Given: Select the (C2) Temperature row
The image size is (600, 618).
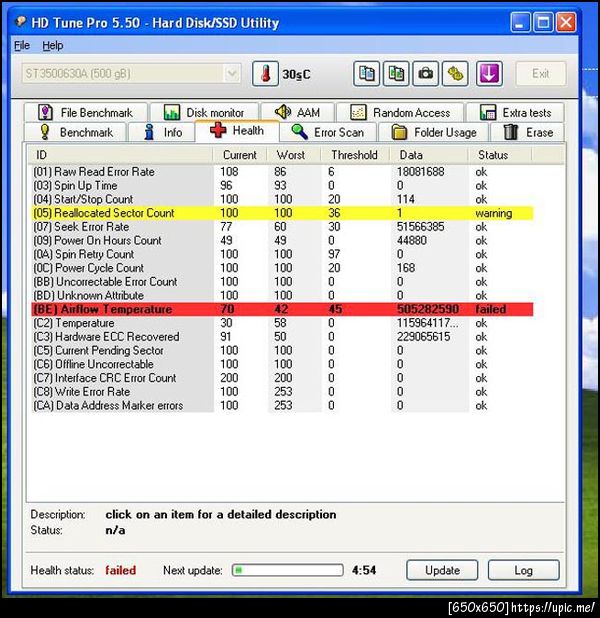Looking at the screenshot, I should click(x=282, y=323).
